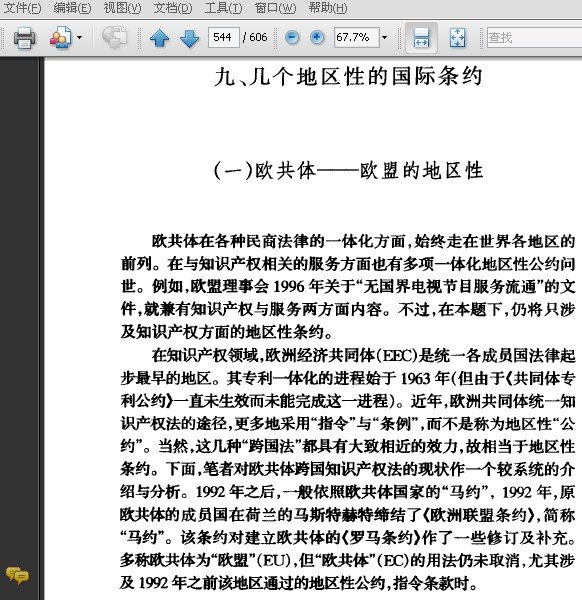Go to next page with down arrow
The height and width of the screenshot is (600, 582).
point(189,38)
